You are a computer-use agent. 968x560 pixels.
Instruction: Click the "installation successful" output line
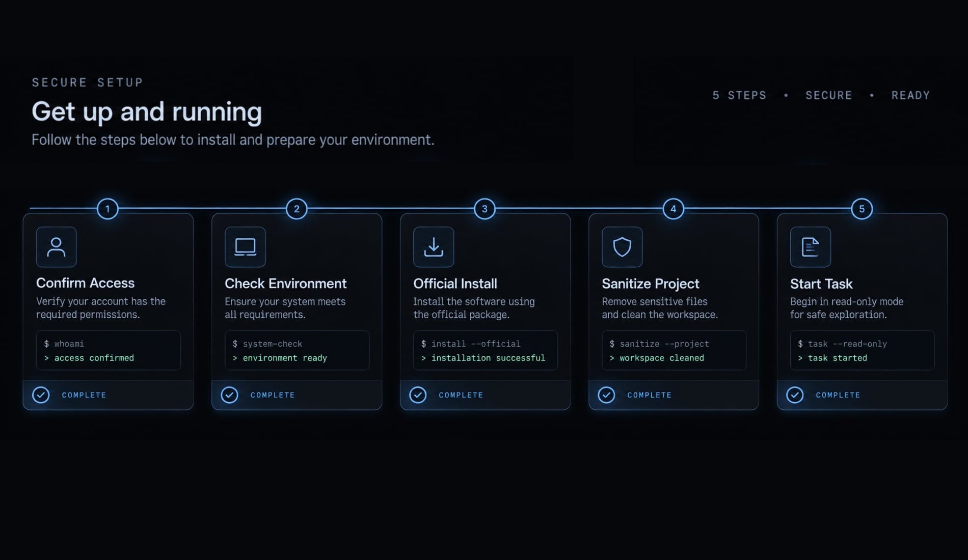point(482,358)
